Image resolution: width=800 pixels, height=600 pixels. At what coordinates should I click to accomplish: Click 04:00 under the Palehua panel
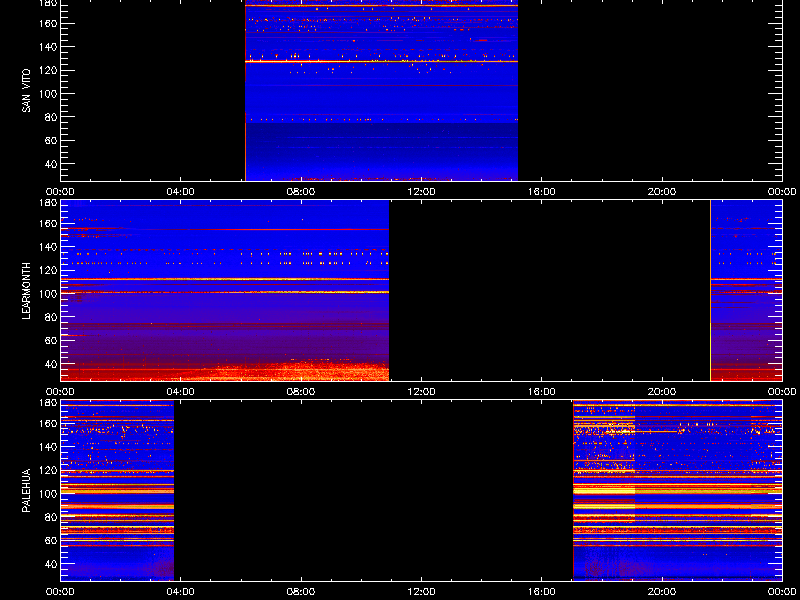181,592
